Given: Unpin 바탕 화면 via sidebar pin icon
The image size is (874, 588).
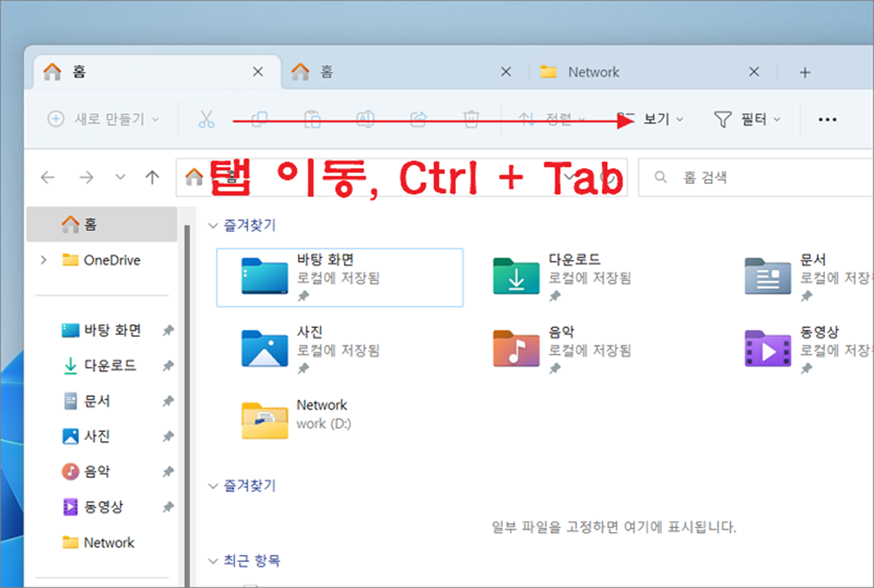Looking at the screenshot, I should point(168,331).
